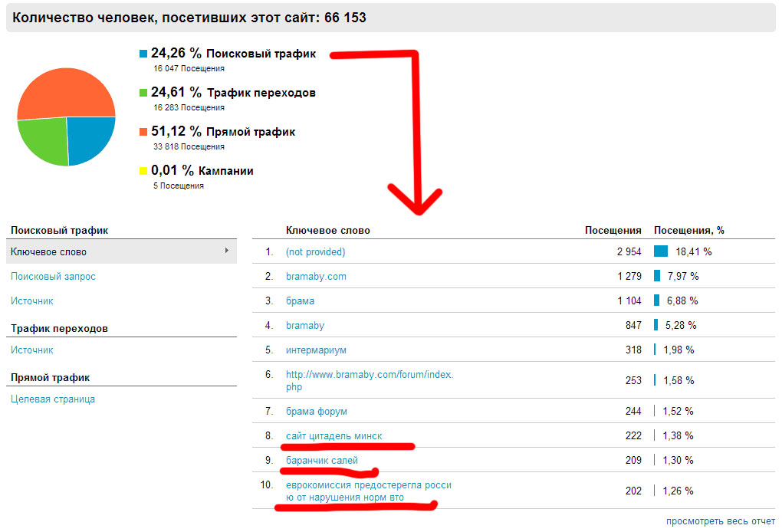Click the blue Поисковый трафик legend square

click(143, 54)
